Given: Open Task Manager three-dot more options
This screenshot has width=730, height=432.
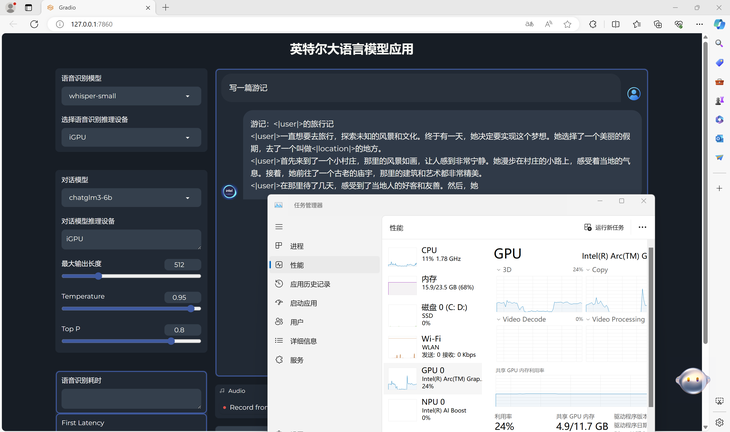Looking at the screenshot, I should pos(642,227).
